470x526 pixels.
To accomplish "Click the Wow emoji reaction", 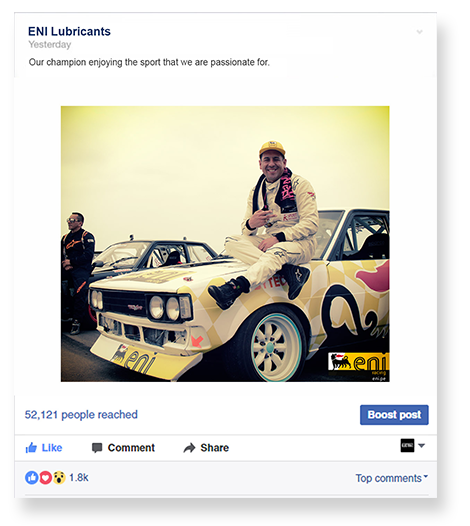I will tap(59, 477).
